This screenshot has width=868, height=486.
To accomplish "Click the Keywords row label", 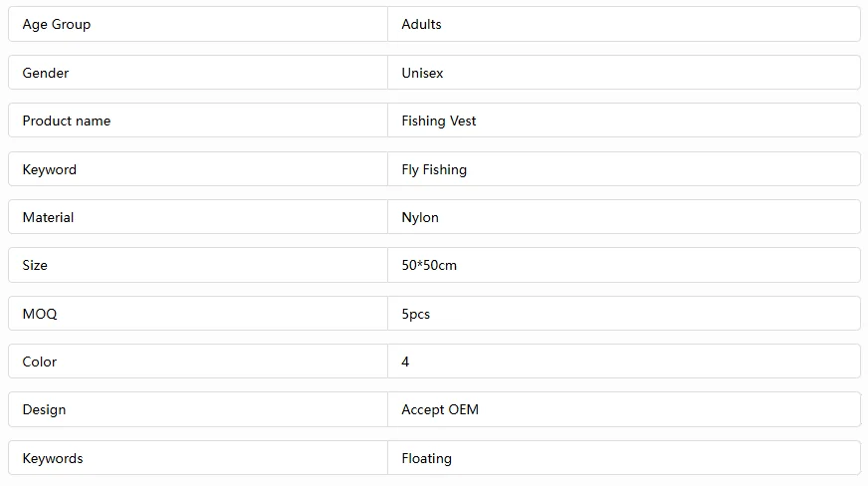I will pos(53,458).
